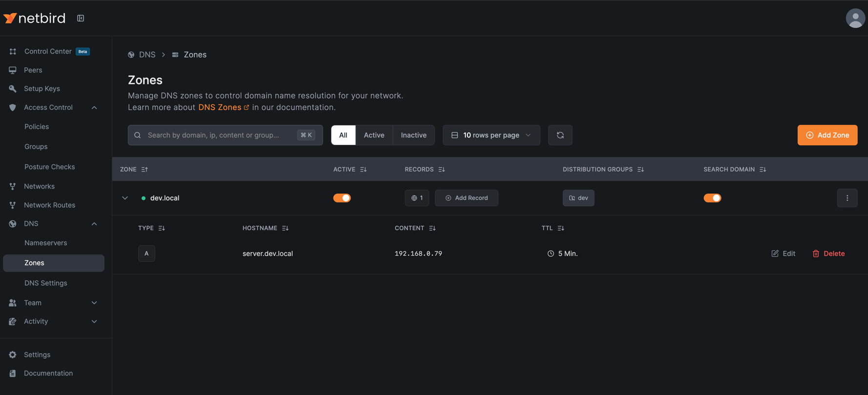Click the refresh zones icon button
The height and width of the screenshot is (395, 868).
click(560, 135)
